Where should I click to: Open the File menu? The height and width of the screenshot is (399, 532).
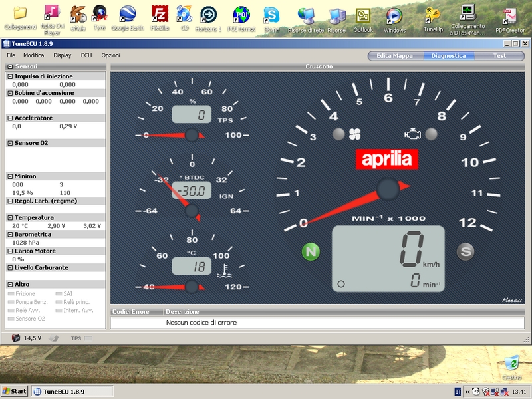pyautogui.click(x=11, y=55)
